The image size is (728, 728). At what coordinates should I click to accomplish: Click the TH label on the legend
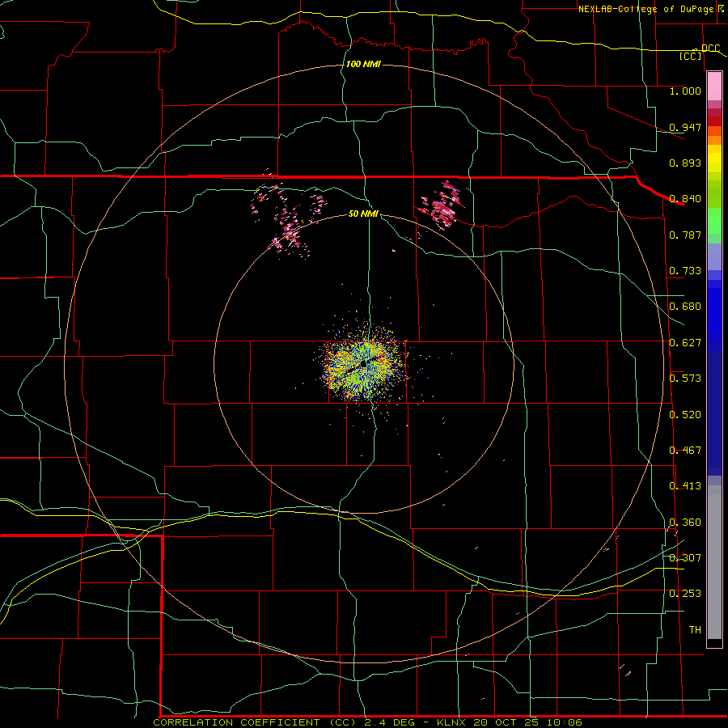click(695, 630)
